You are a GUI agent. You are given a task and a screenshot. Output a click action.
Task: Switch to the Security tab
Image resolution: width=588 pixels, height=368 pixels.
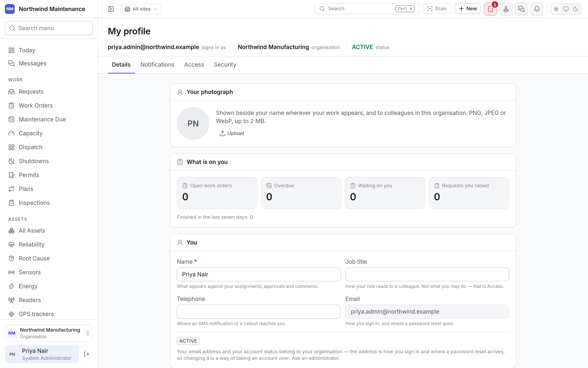pyautogui.click(x=225, y=64)
